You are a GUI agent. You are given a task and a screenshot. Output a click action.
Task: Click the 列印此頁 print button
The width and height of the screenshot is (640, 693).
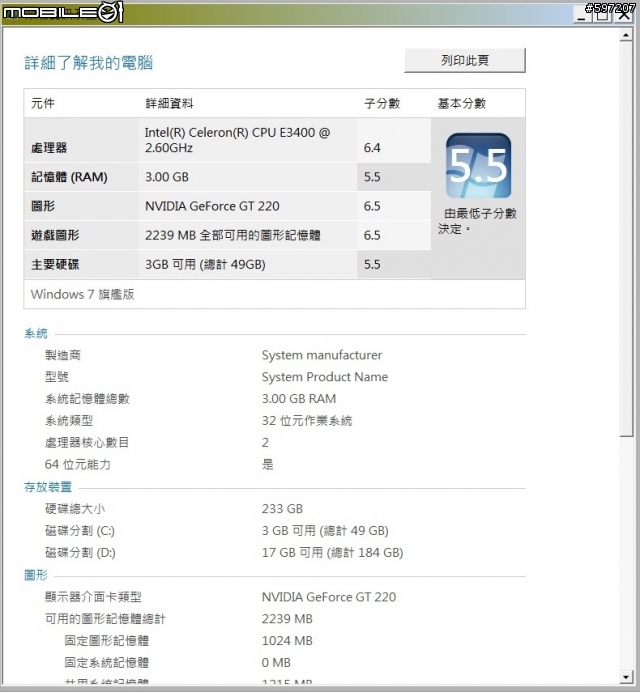465,61
